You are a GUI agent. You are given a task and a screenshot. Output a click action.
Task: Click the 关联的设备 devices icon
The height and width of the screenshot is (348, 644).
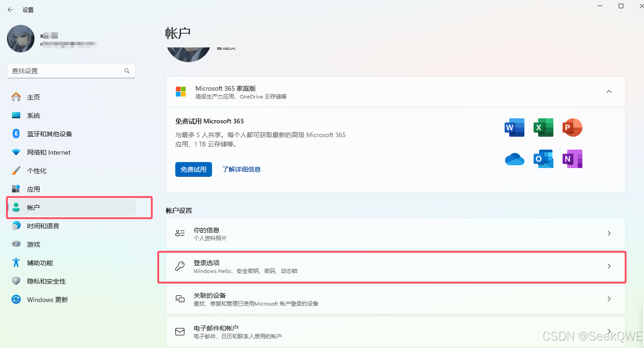point(180,299)
